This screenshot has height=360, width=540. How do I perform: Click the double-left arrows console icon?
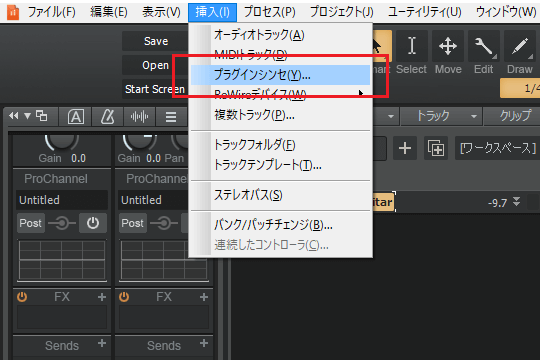point(13,116)
